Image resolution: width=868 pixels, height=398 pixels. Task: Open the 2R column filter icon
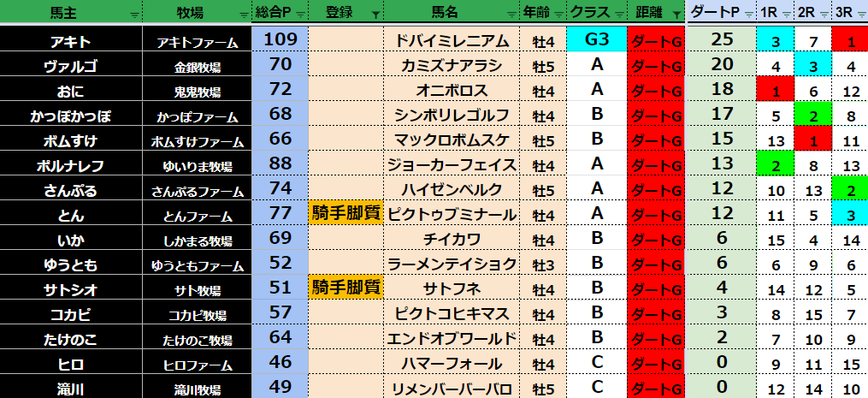pyautogui.click(x=824, y=15)
